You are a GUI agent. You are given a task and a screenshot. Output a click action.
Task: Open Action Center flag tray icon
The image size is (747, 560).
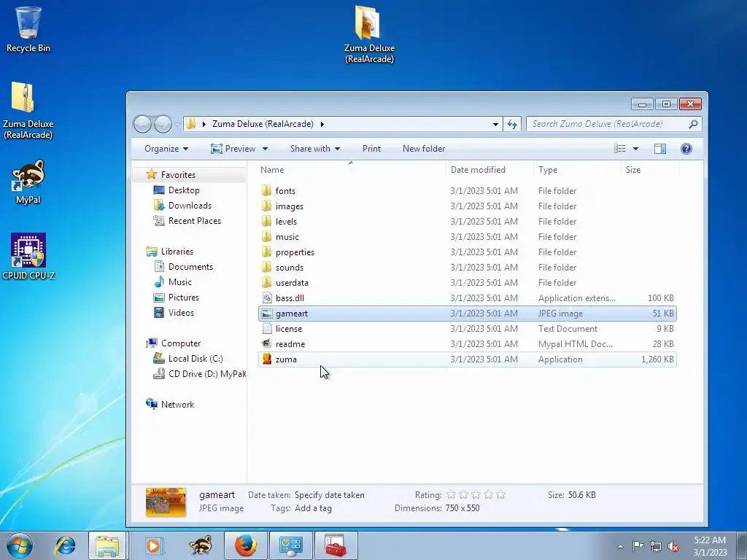638,546
